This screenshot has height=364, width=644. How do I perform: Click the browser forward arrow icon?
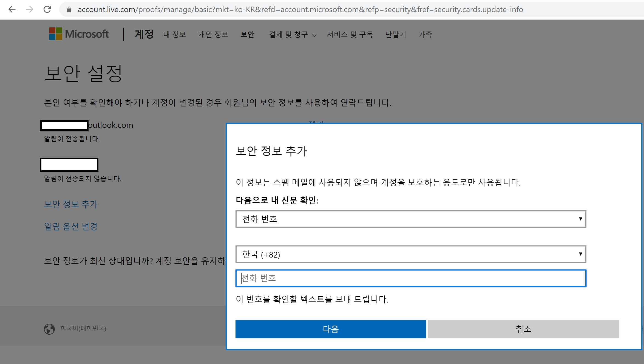29,10
